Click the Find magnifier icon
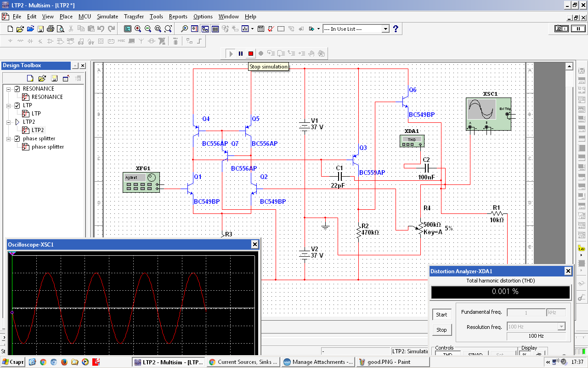 184,29
